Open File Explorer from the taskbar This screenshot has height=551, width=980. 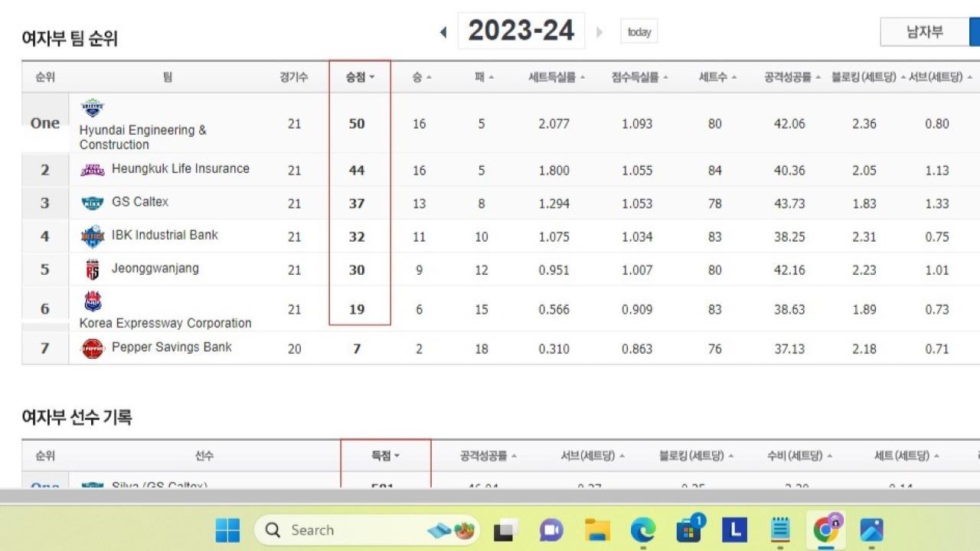coord(596,530)
